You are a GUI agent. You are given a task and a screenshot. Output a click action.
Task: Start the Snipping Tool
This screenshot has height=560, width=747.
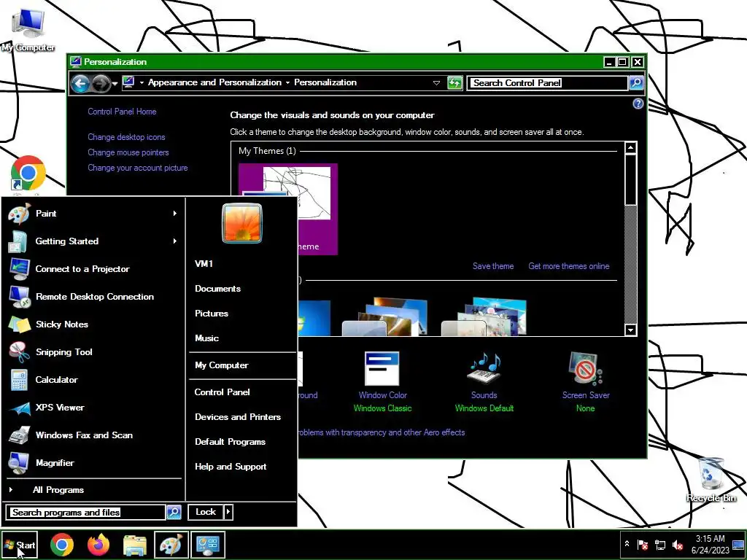pos(93,352)
